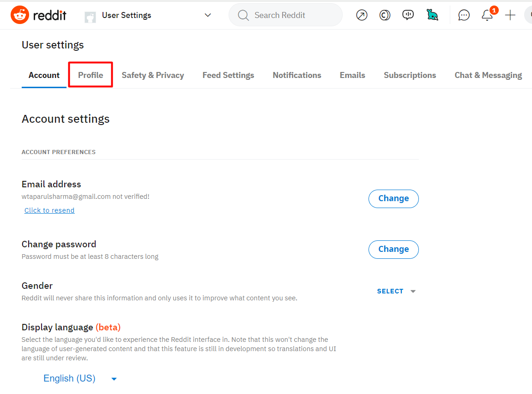The image size is (532, 394).
Task: Open the speech bubble audio icon
Action: coord(408,15)
